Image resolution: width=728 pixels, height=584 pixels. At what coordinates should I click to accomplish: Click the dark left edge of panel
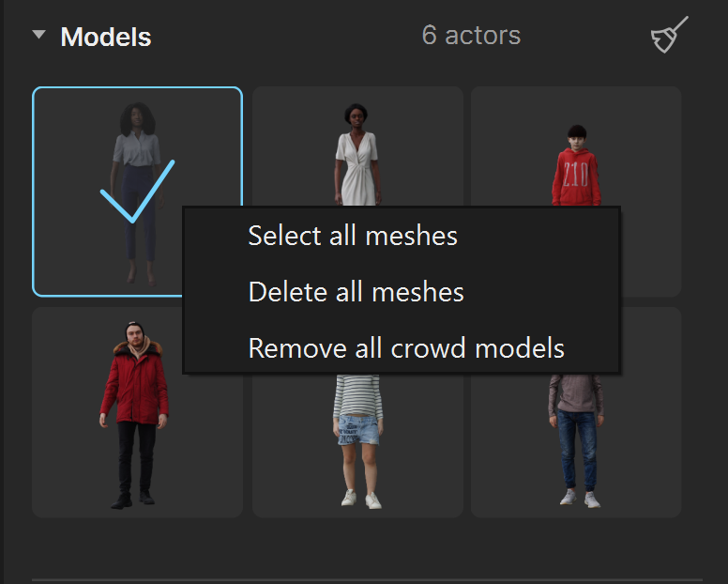[2, 292]
